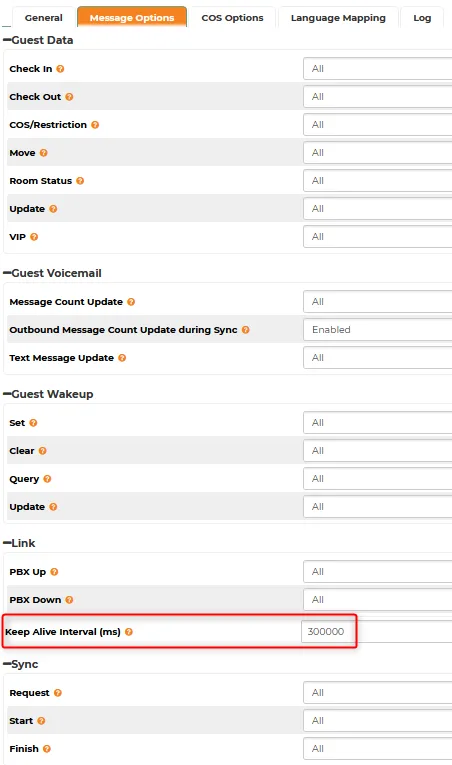The image size is (452, 765).
Task: Switch to the COS Options tab
Action: click(232, 18)
